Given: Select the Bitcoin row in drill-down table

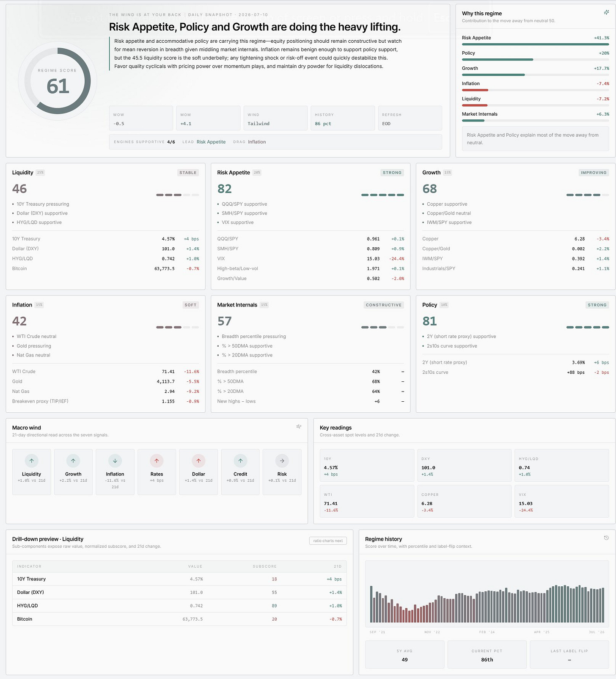Looking at the screenshot, I should (179, 619).
